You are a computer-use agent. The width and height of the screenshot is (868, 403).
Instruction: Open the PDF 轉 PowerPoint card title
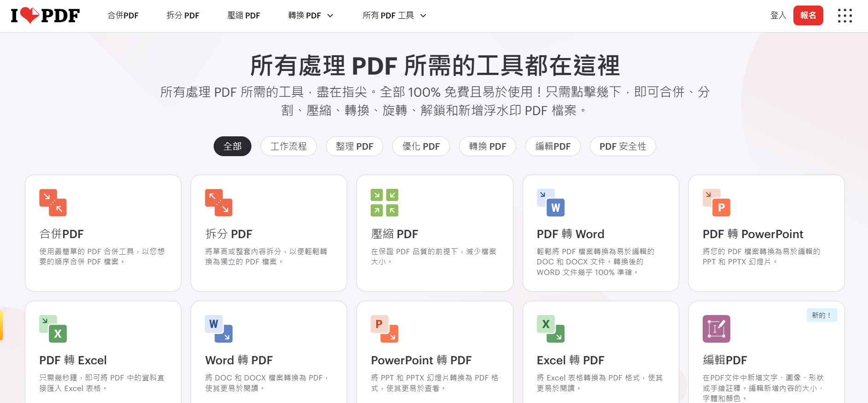pyautogui.click(x=753, y=234)
